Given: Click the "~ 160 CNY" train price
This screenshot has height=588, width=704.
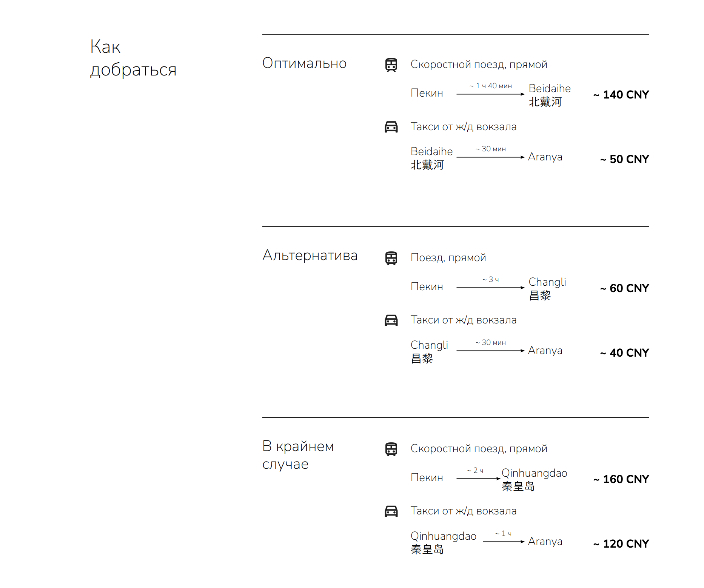Looking at the screenshot, I should coord(621,479).
